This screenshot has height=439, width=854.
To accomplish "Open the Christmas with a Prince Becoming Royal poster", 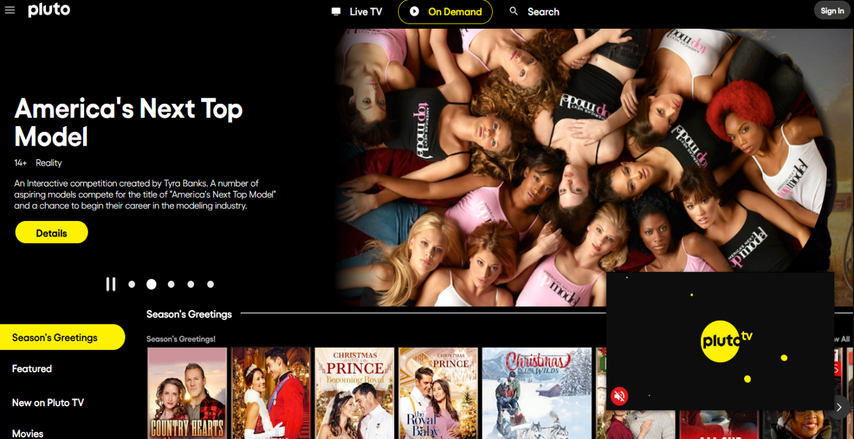I will (x=355, y=393).
